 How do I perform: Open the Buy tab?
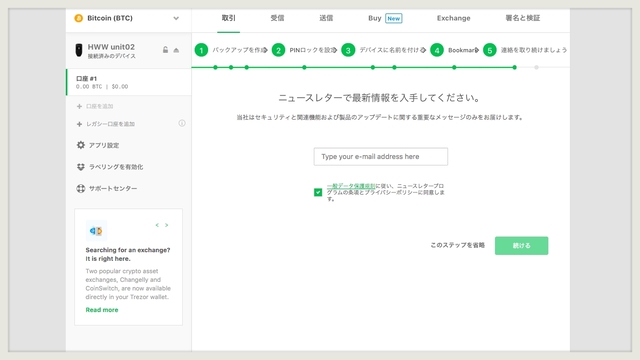374,18
